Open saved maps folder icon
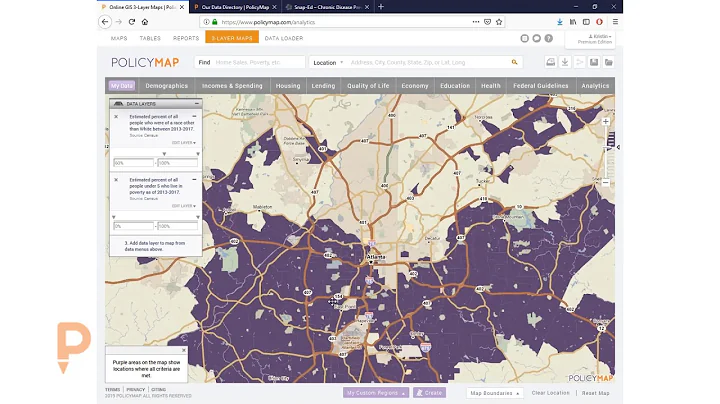 (608, 62)
